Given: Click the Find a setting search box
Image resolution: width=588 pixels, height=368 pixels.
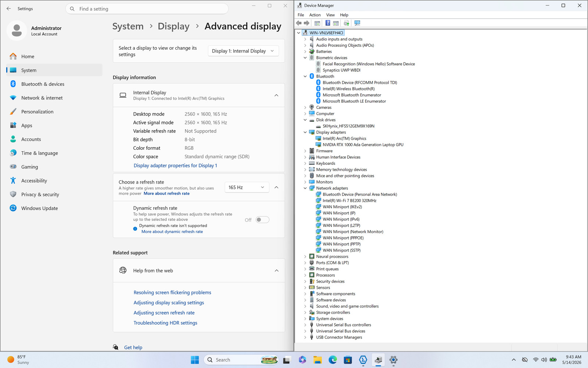Looking at the screenshot, I should click(x=147, y=9).
